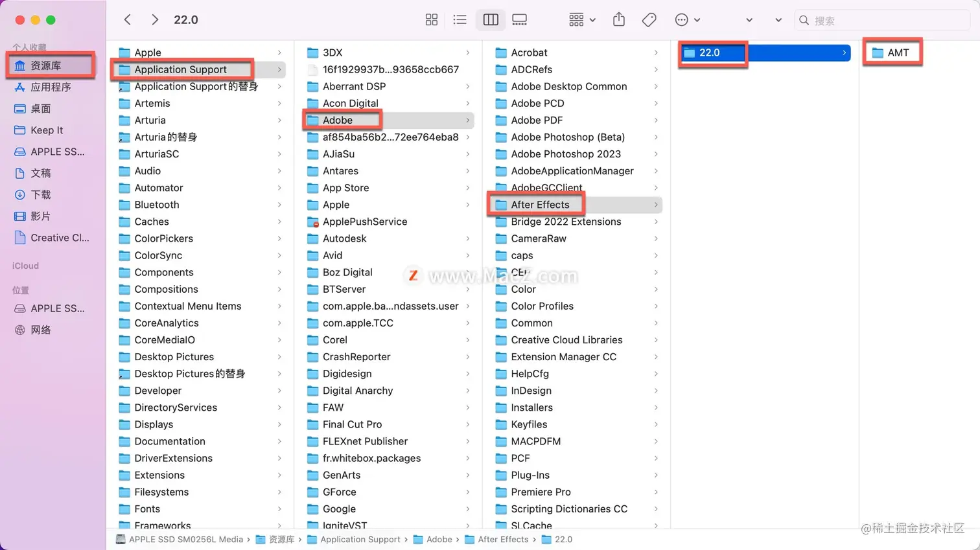Select the Extension Manager CC folder
The width and height of the screenshot is (980, 550).
click(x=563, y=357)
